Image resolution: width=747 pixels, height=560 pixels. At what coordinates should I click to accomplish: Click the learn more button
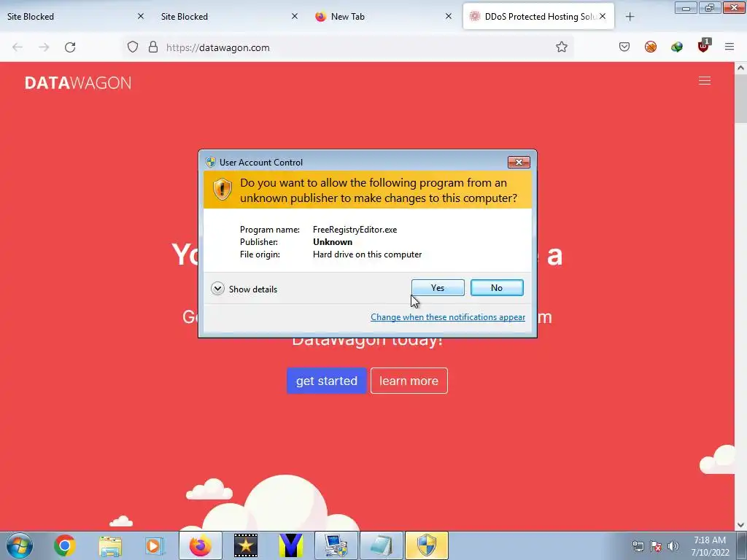[409, 381]
